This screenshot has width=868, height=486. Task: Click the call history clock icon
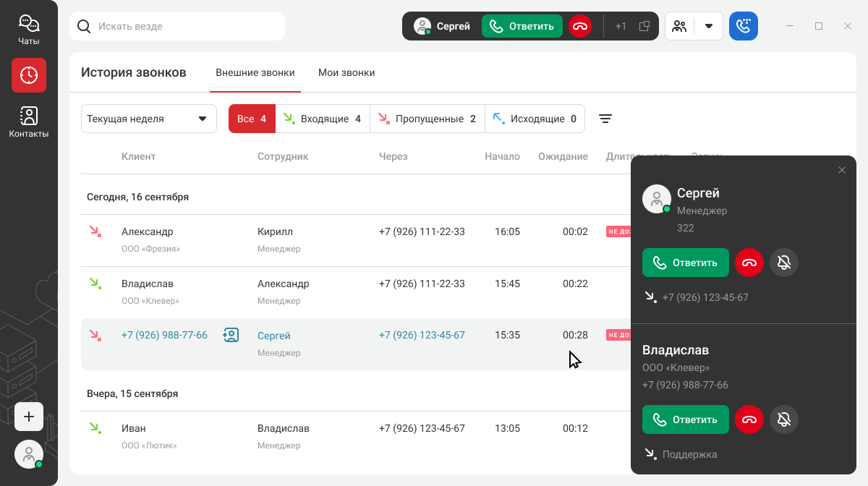click(29, 75)
